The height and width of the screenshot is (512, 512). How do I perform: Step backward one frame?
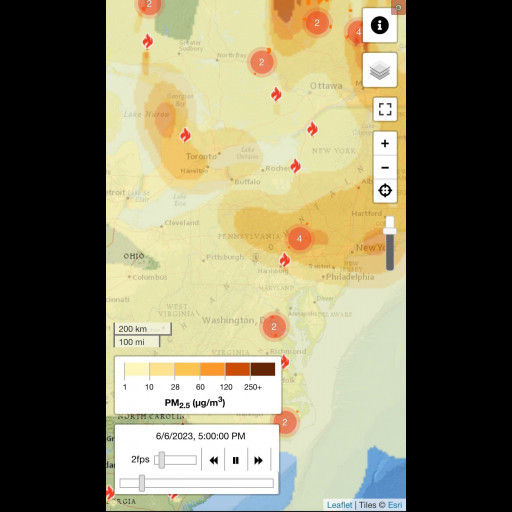(x=213, y=460)
